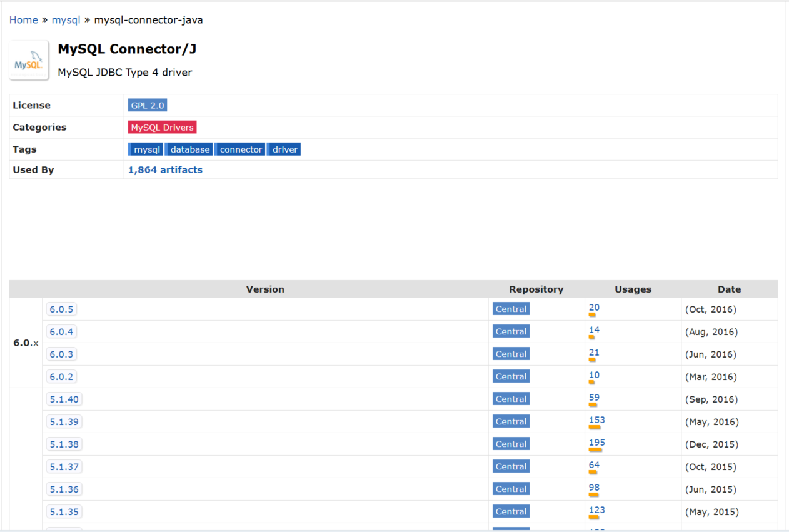Click Central repository for version 5.1.37
The width and height of the screenshot is (789, 532).
click(x=511, y=467)
